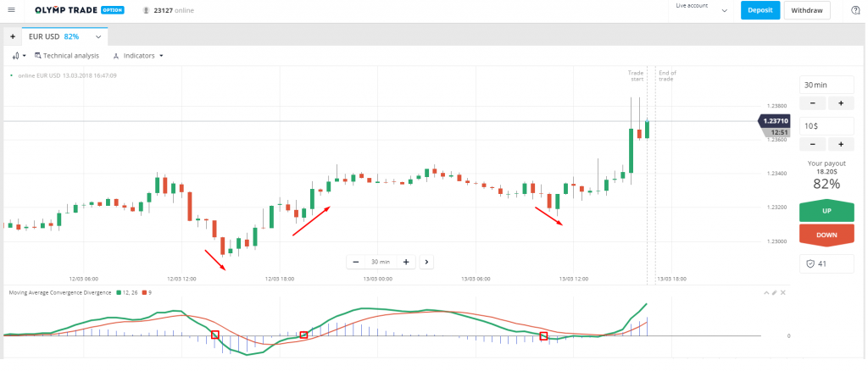Screen dimensions: 868x371
Task: Click the online EUR USD timestamp text
Action: [x=67, y=75]
